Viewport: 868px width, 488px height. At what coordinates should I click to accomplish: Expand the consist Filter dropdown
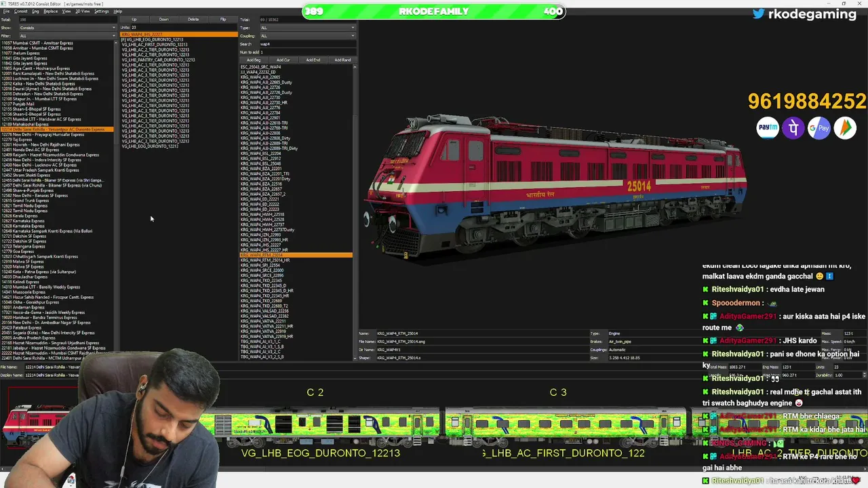67,36
